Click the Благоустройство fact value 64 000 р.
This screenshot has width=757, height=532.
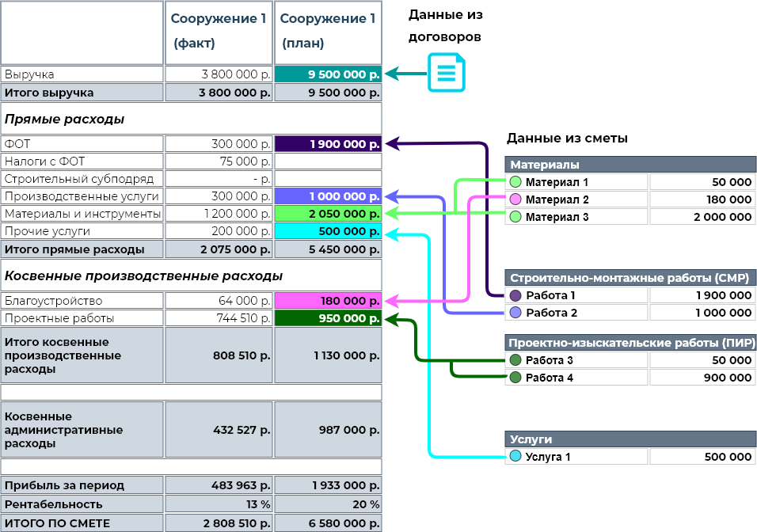pos(219,301)
